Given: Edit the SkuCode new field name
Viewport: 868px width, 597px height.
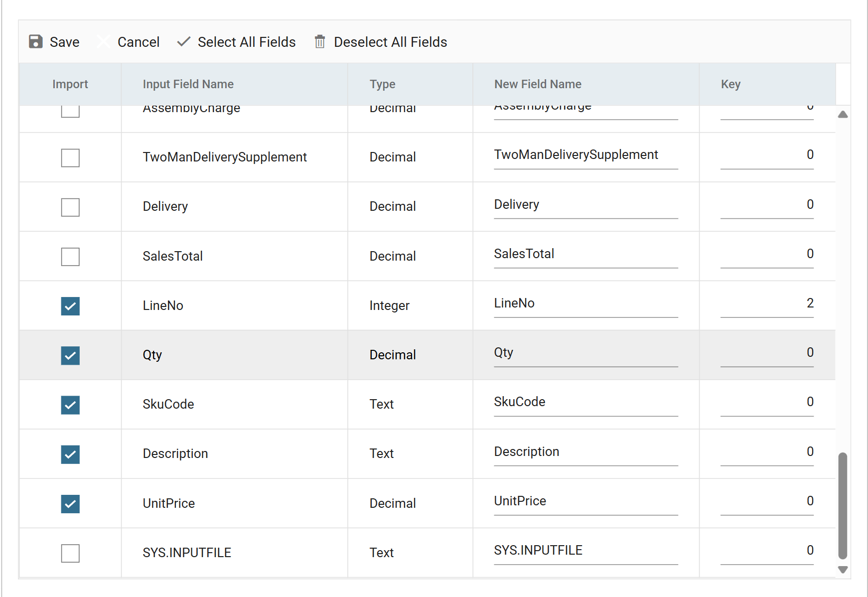Looking at the screenshot, I should (x=586, y=403).
